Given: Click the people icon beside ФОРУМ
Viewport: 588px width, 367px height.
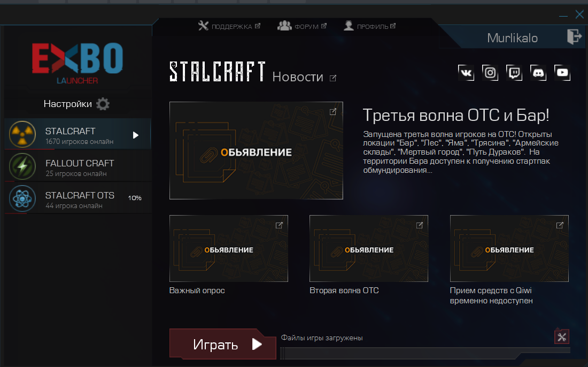Looking at the screenshot, I should [x=284, y=26].
